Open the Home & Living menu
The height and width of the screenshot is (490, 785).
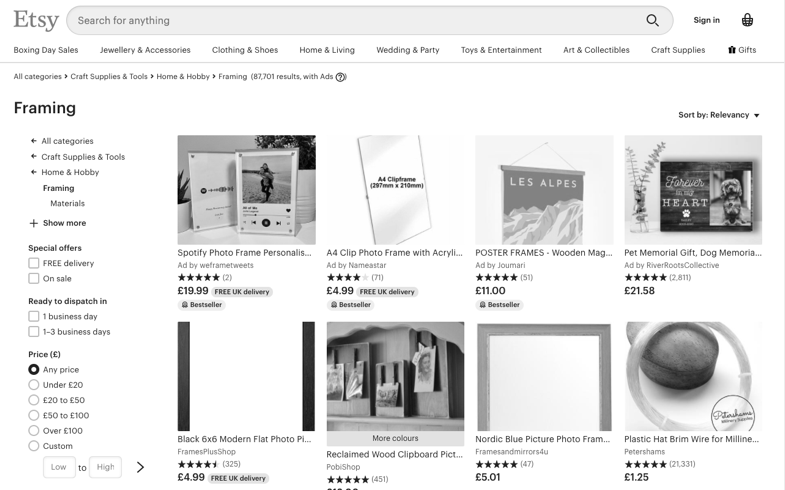(x=327, y=50)
